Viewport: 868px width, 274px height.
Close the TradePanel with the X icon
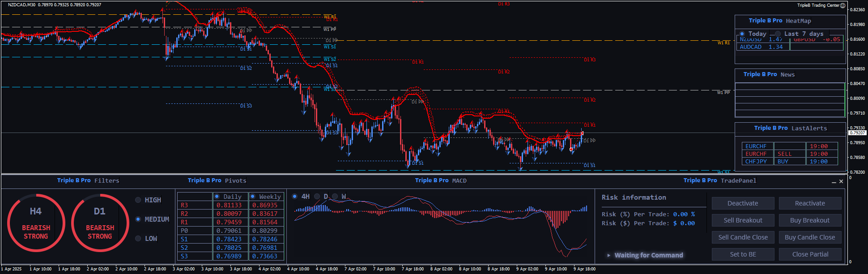click(x=841, y=181)
